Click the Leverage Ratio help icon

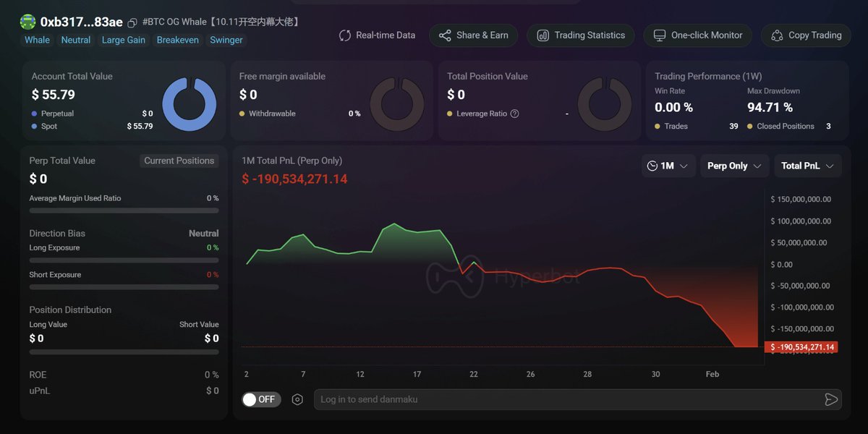tap(514, 114)
